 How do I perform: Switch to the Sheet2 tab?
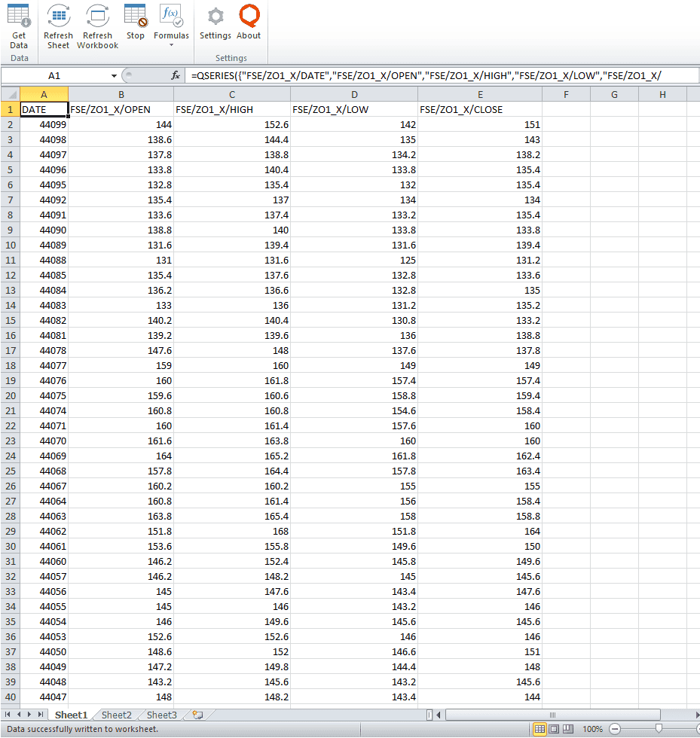pos(117,714)
